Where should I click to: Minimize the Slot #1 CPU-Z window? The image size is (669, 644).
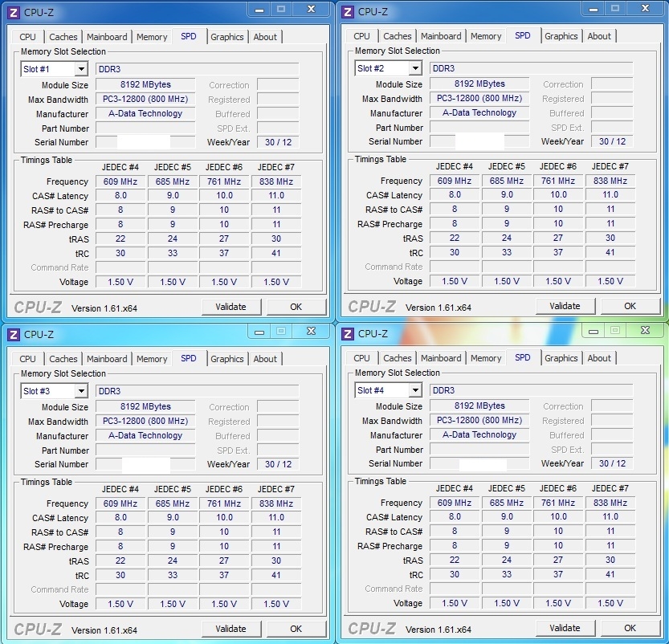pyautogui.click(x=257, y=10)
